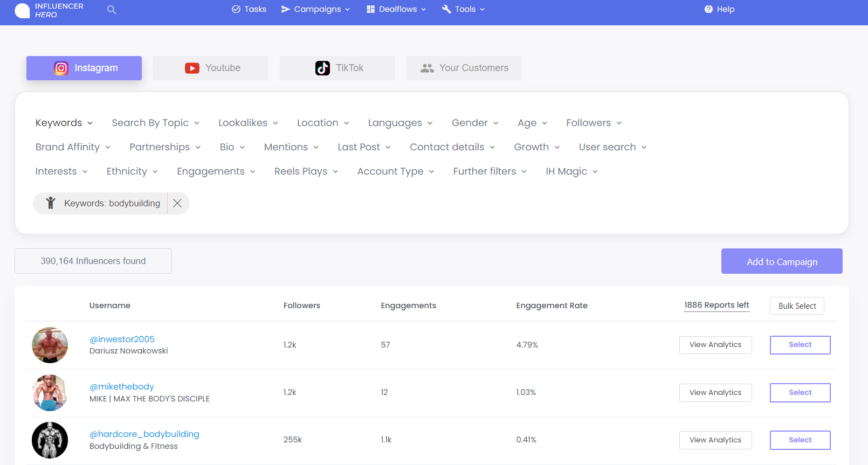The height and width of the screenshot is (465, 868).
Task: Expand the Dealflows menu
Action: (x=396, y=9)
